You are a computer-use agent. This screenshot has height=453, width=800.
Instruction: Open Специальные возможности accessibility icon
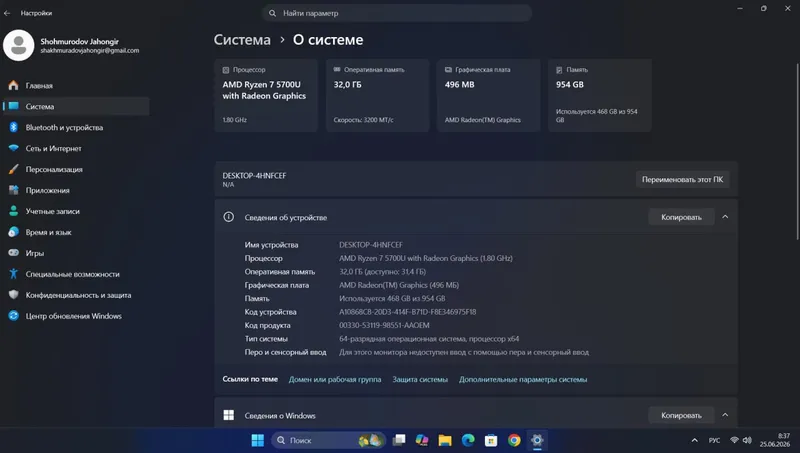[x=14, y=273]
